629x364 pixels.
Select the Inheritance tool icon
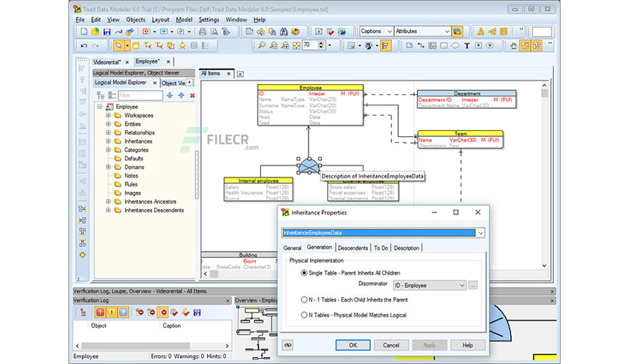point(183,46)
